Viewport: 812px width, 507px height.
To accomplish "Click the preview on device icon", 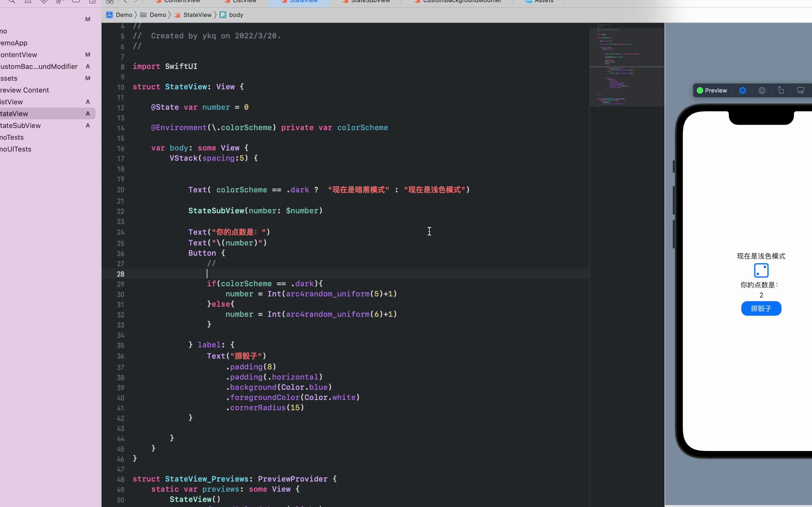I will pyautogui.click(x=762, y=91).
